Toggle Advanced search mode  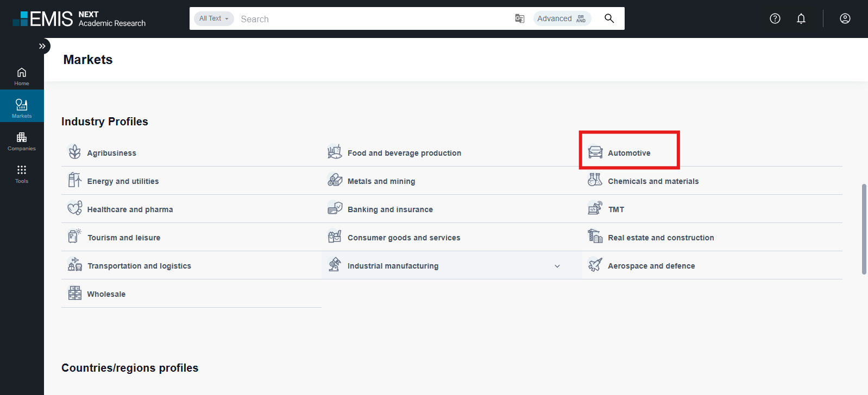click(561, 18)
